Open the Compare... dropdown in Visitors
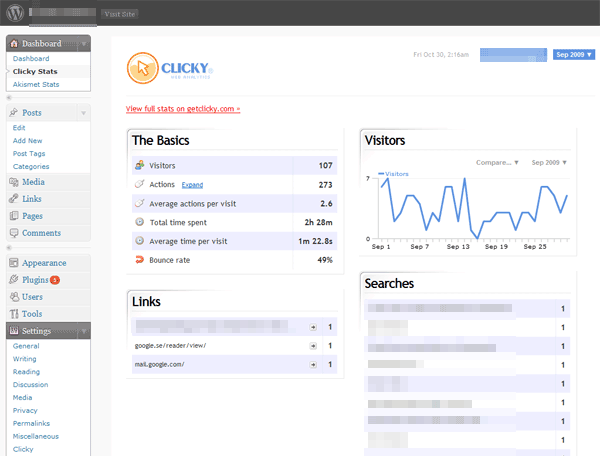The height and width of the screenshot is (456, 600). click(497, 163)
